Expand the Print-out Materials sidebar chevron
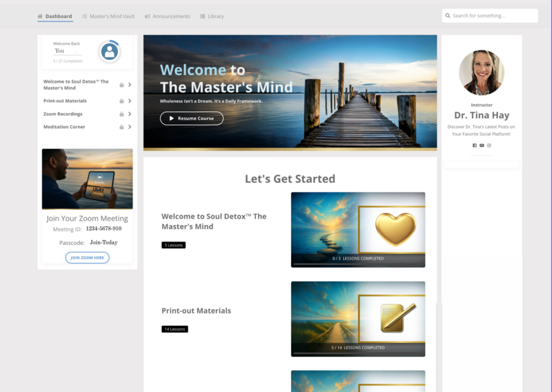Image resolution: width=552 pixels, height=392 pixels. [x=130, y=101]
